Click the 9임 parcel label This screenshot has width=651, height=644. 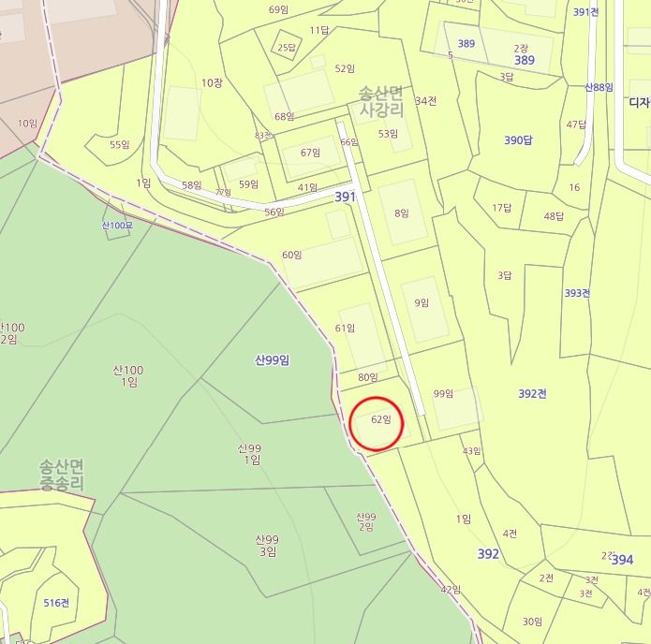tap(422, 302)
